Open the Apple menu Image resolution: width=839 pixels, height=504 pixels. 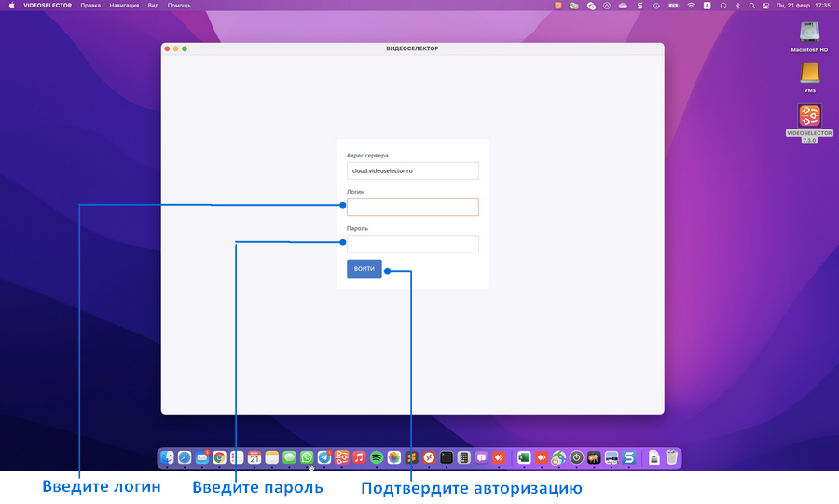pos(12,6)
